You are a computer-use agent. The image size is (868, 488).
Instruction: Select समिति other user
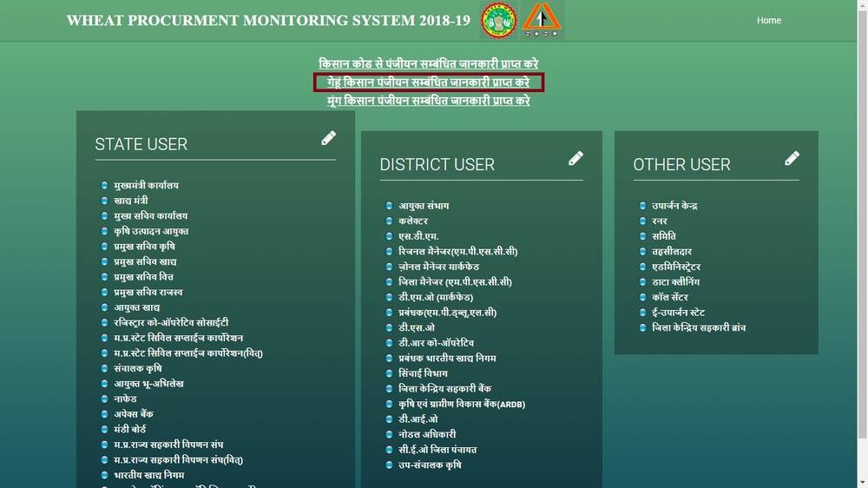pyautogui.click(x=664, y=236)
